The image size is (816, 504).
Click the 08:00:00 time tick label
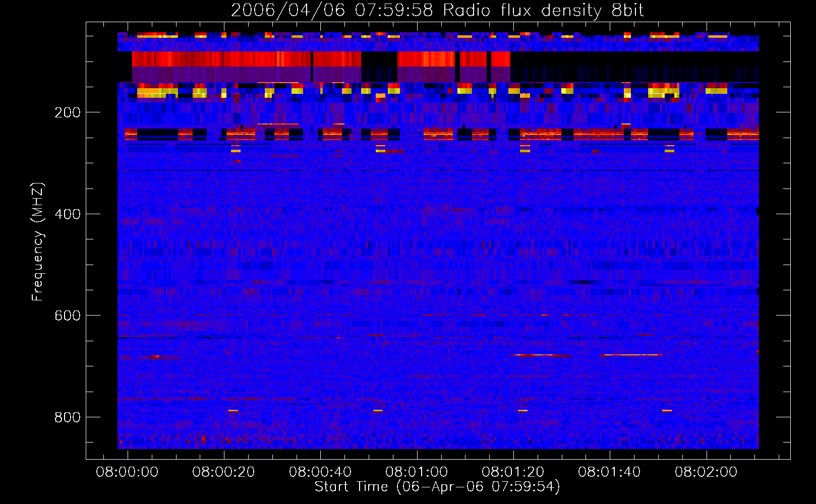(127, 472)
